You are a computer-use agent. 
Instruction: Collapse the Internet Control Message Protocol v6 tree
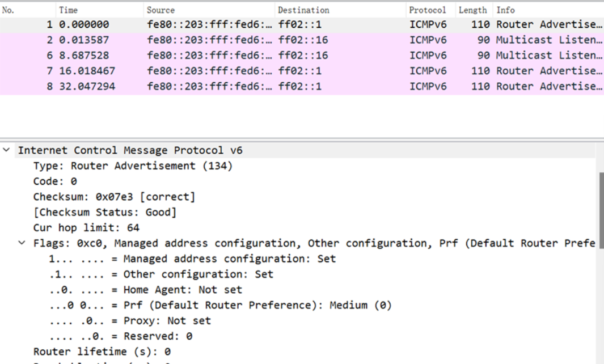(x=6, y=150)
